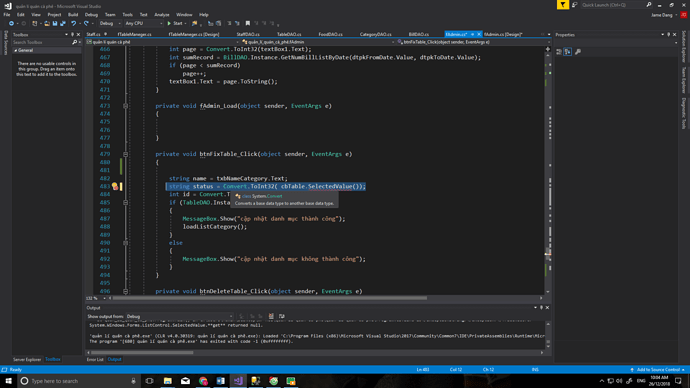Click the Alphabetical sort icon in Properties
The height and width of the screenshot is (388, 690).
[568, 52]
